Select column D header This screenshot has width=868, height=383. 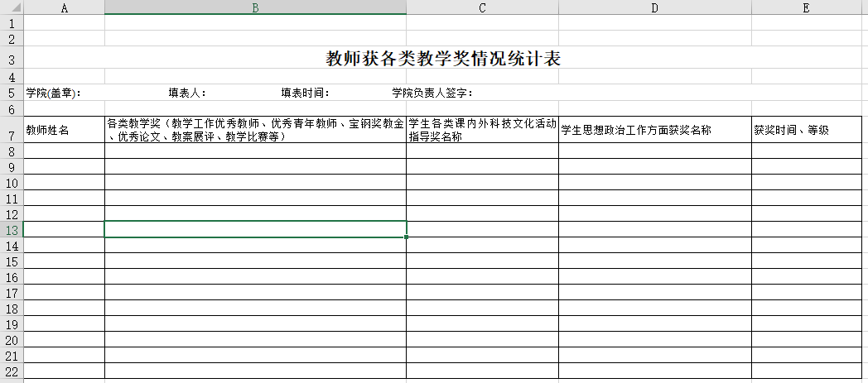[x=654, y=7]
